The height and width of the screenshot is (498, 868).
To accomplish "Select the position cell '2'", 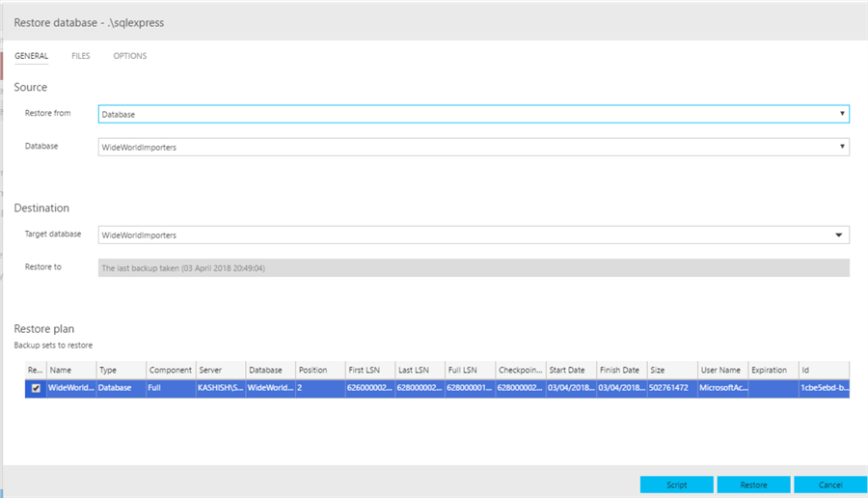I will point(320,388).
